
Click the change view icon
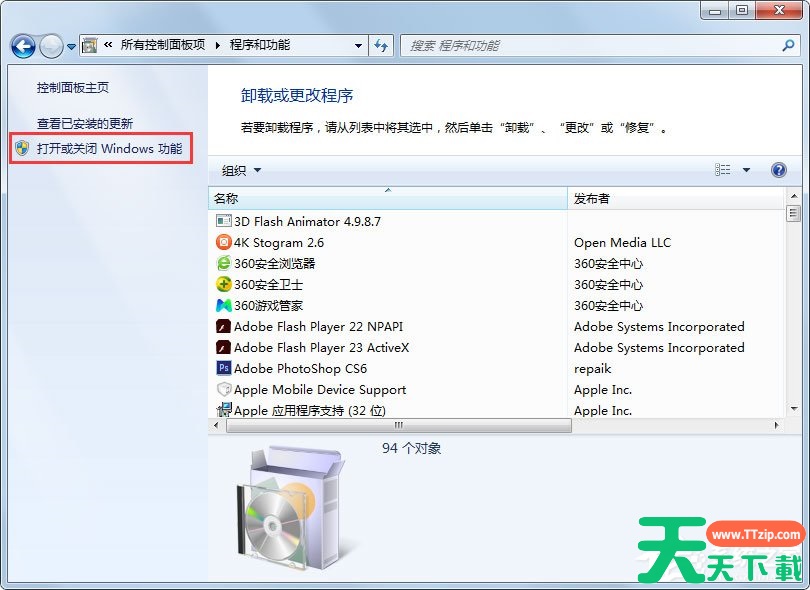click(x=722, y=169)
